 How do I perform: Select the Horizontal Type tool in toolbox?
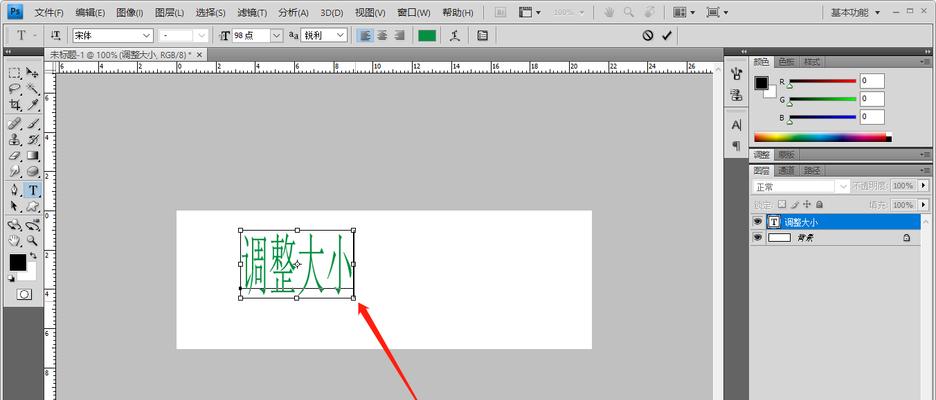click(x=32, y=190)
